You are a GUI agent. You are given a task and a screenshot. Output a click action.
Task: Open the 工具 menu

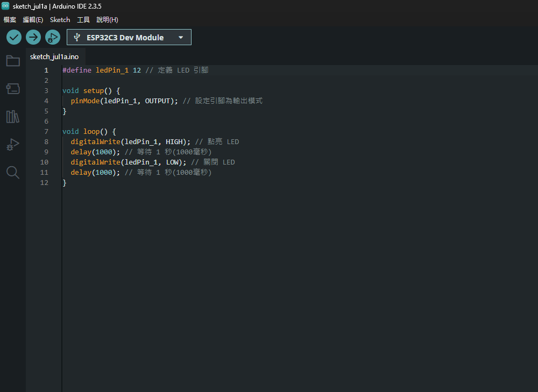(83, 20)
